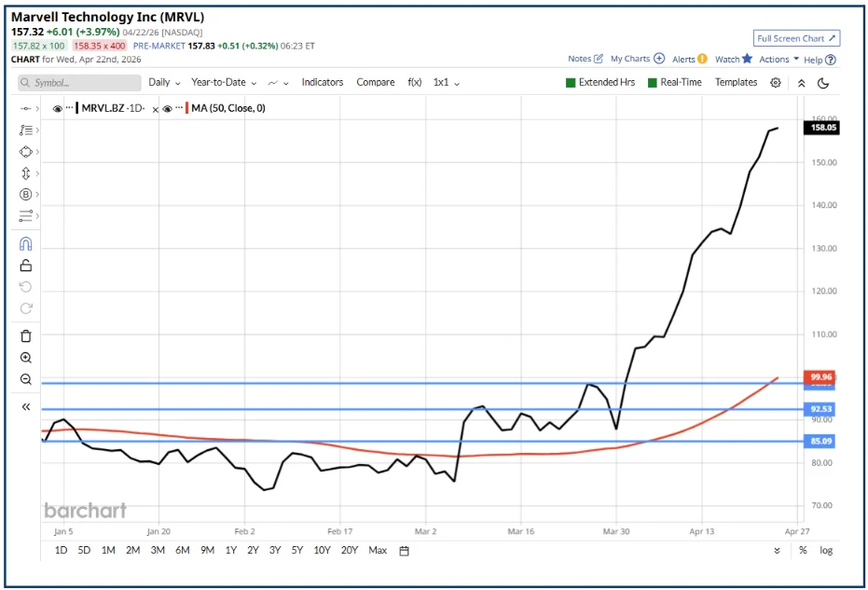
Task: Choose the vertical arrow annotation tool
Action: 25,173
